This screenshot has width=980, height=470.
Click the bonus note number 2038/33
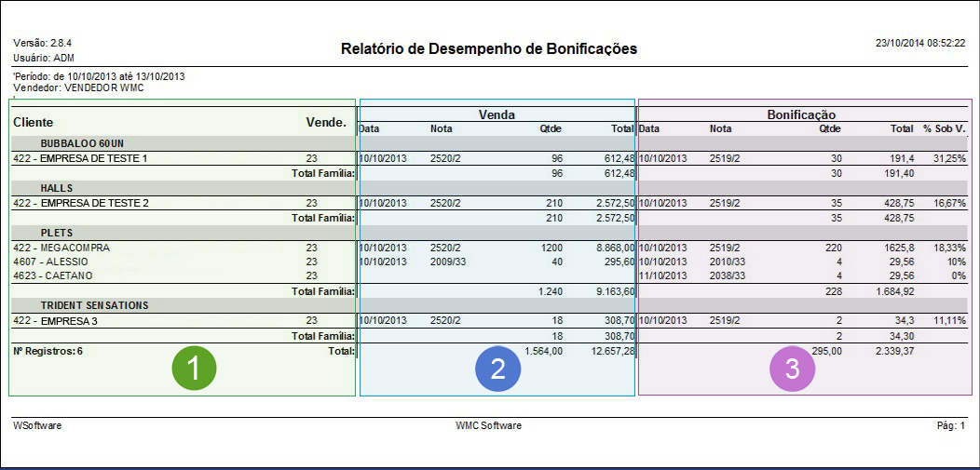click(x=728, y=275)
